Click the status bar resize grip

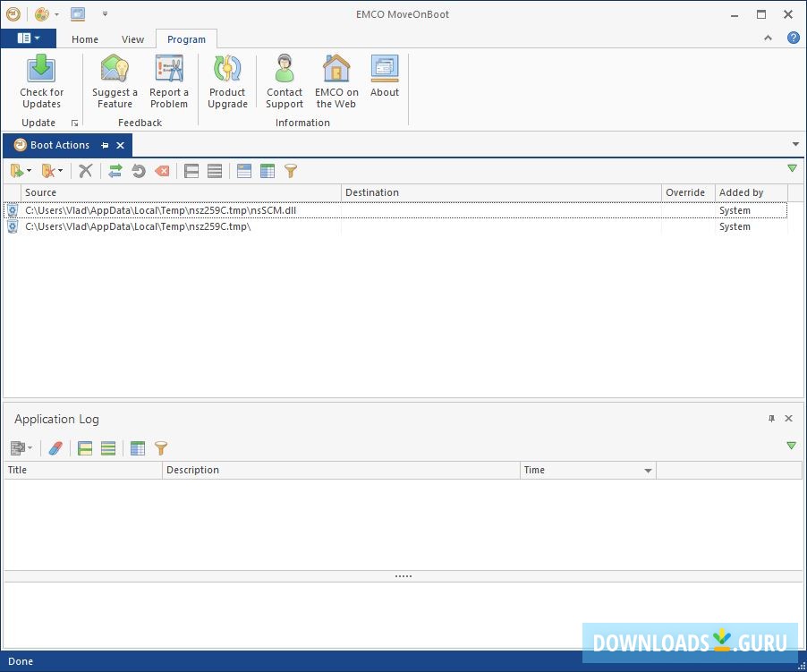(x=802, y=667)
